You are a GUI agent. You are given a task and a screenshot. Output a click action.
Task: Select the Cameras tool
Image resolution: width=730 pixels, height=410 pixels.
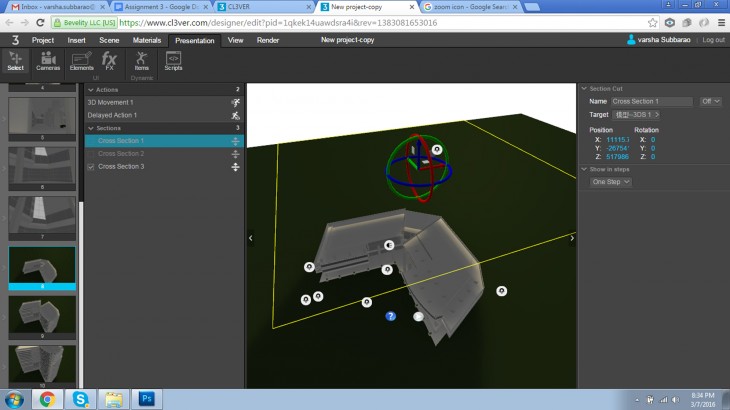point(48,61)
